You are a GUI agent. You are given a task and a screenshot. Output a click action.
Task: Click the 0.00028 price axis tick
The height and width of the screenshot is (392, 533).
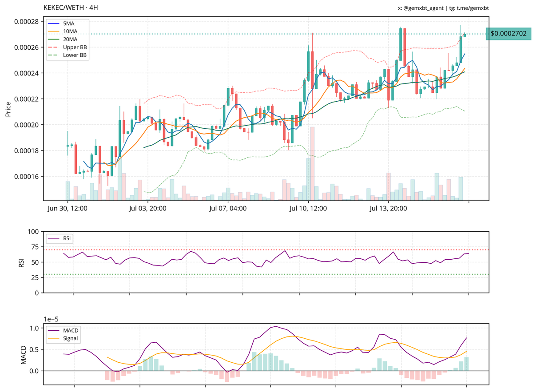tap(27, 21)
